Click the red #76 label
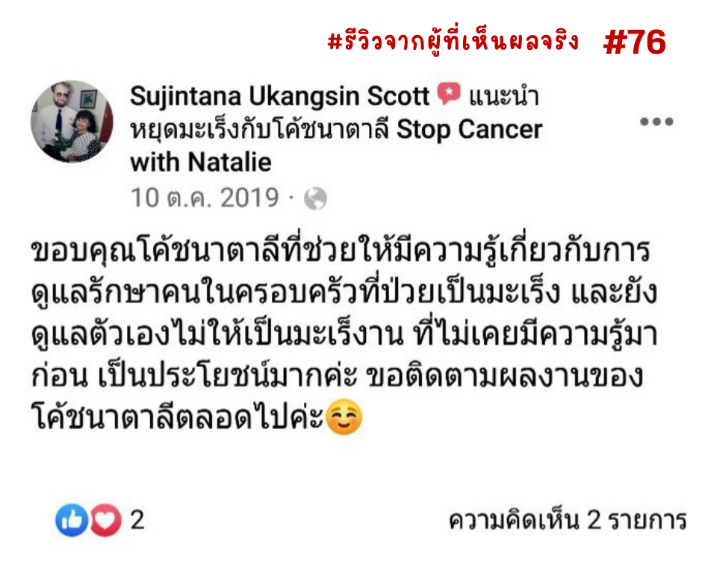The height and width of the screenshot is (588, 702). tap(634, 42)
